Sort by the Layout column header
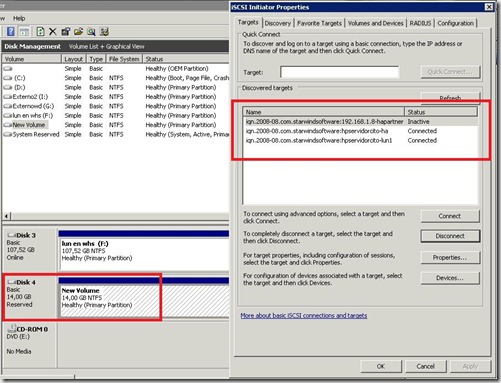The image size is (501, 383). [74, 59]
